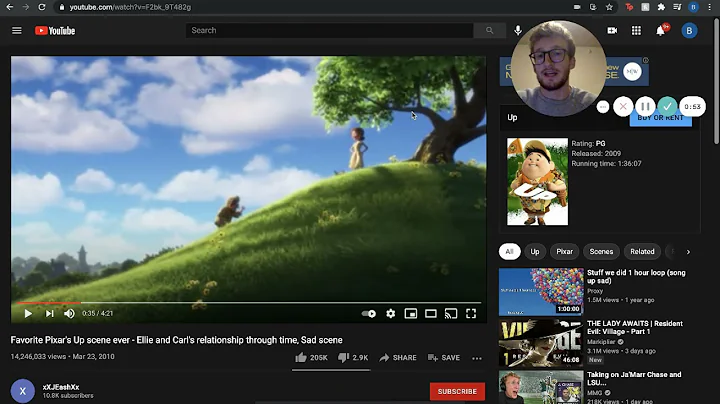This screenshot has width=720, height=404.
Task: Open the blue B account avatar on YouTube
Action: (689, 31)
